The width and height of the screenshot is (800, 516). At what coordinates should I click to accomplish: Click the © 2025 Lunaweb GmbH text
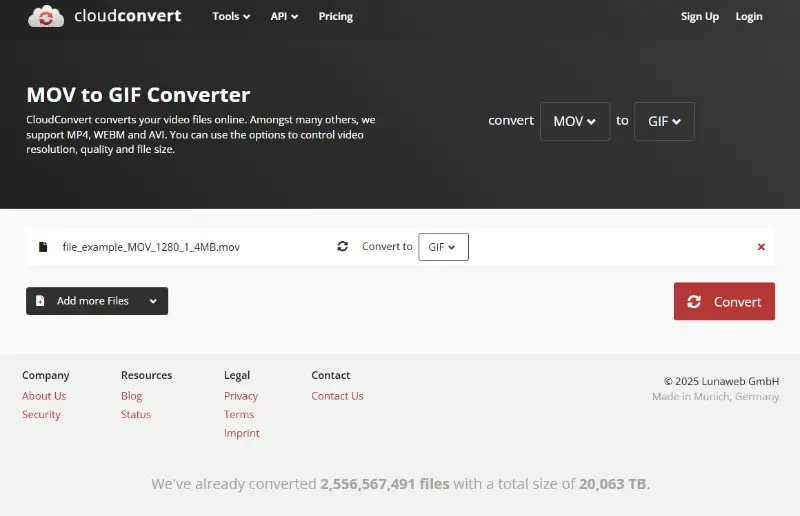click(x=721, y=381)
